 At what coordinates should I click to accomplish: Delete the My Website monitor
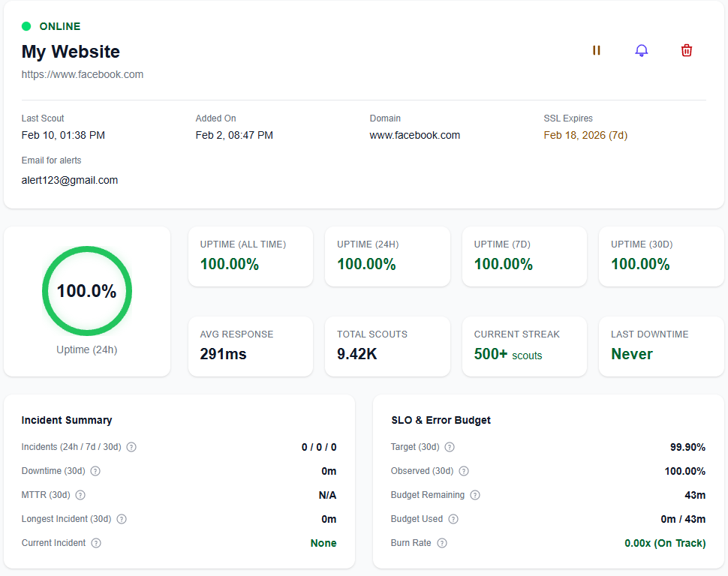tap(686, 50)
